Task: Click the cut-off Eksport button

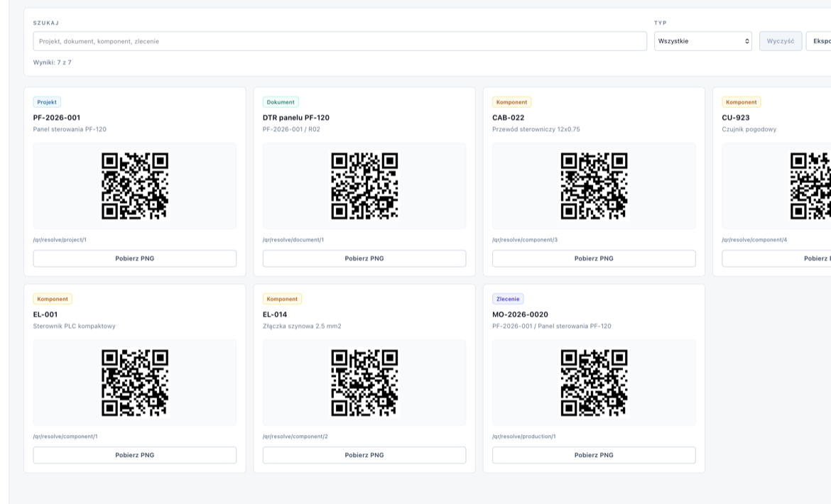Action: (819, 41)
